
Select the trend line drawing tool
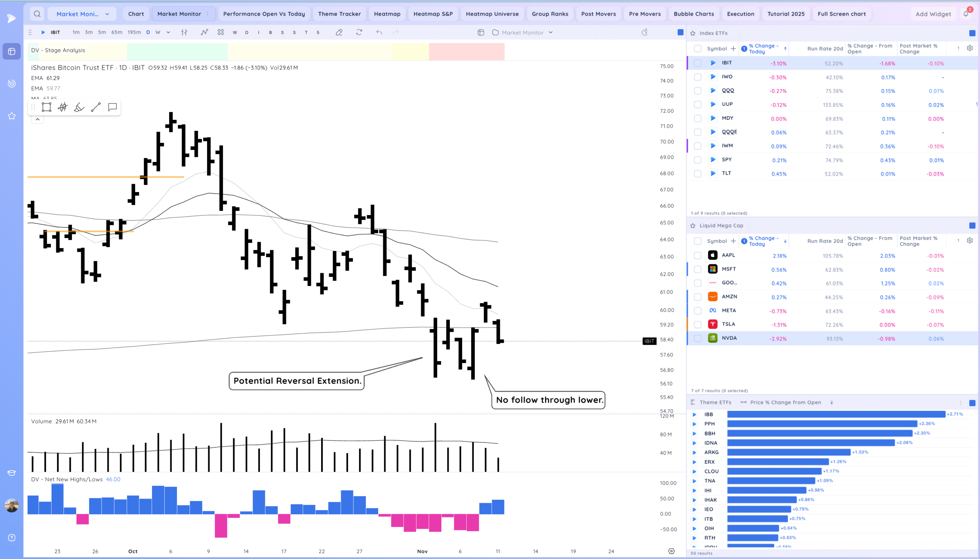click(x=96, y=107)
